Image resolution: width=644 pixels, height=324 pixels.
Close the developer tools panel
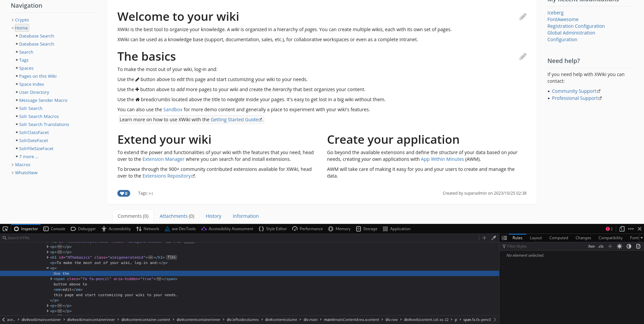coord(640,229)
